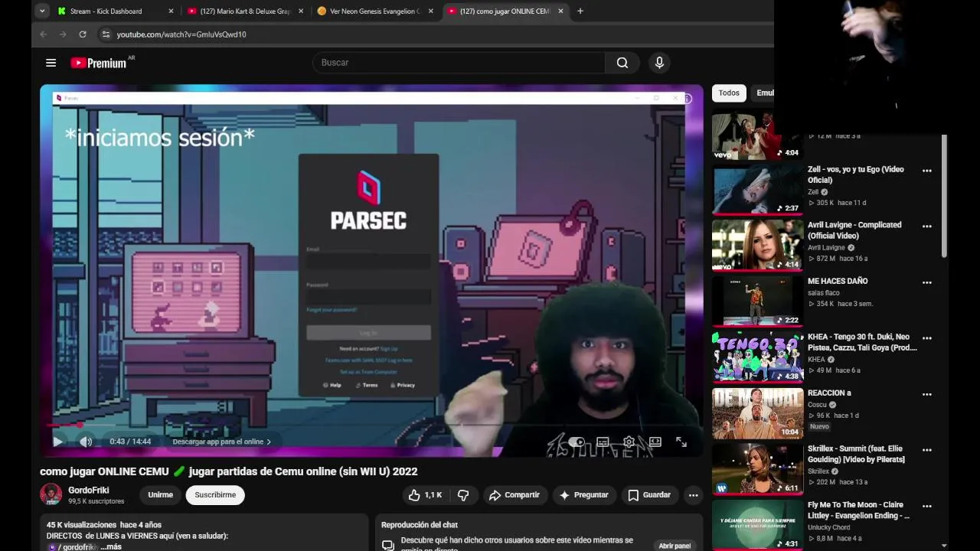Share the video via Compartir
980x551 pixels.
pyautogui.click(x=514, y=495)
